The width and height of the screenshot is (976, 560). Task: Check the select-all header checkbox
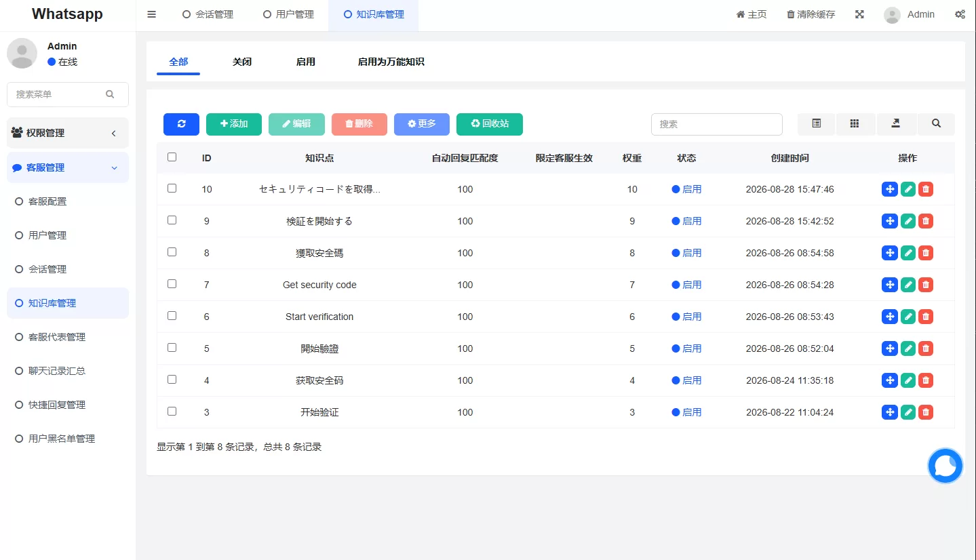pos(172,157)
